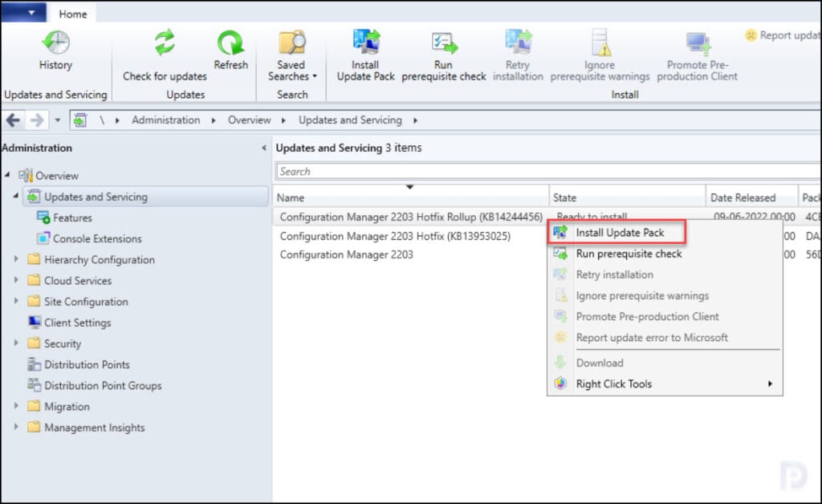Sort by the State column header
This screenshot has width=822, height=504.
[628, 197]
